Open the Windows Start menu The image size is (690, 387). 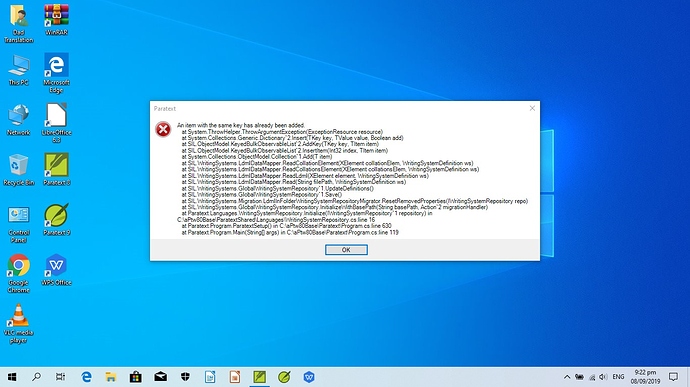12,377
